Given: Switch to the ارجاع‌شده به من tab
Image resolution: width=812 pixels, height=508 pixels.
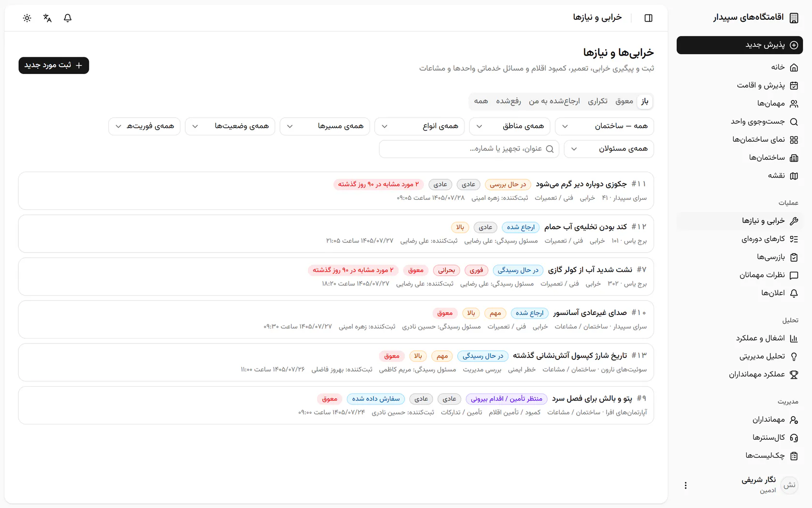Looking at the screenshot, I should click(554, 101).
